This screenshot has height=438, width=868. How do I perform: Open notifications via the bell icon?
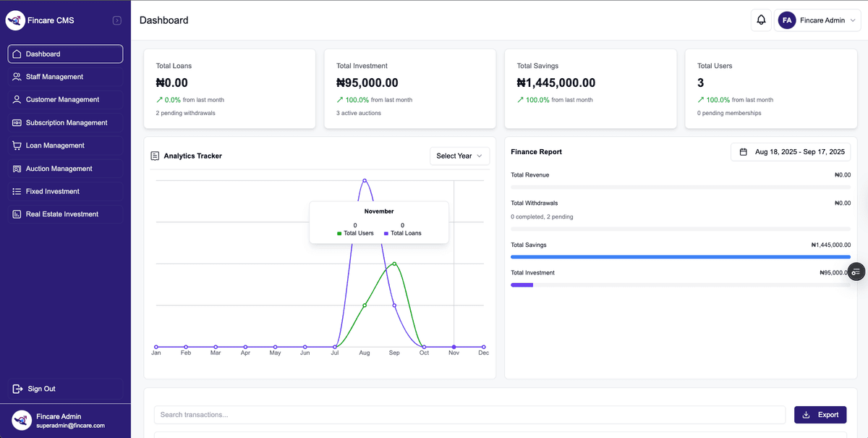point(761,20)
